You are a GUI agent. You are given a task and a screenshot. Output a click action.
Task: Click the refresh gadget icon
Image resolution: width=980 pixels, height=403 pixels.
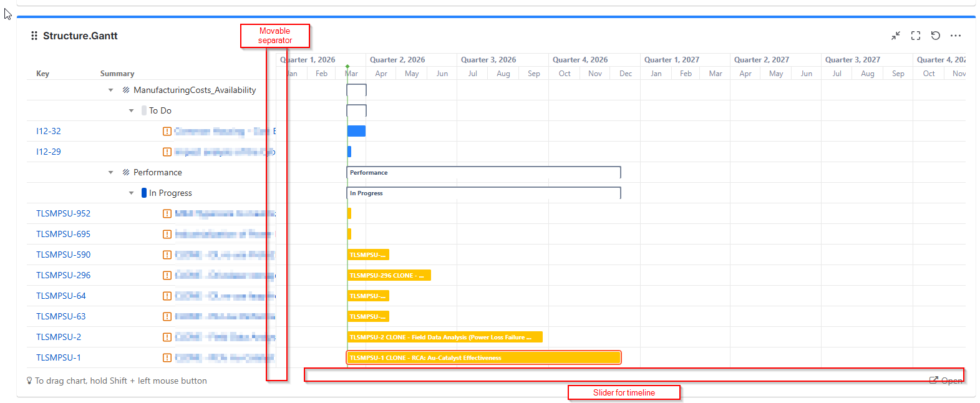pos(936,36)
